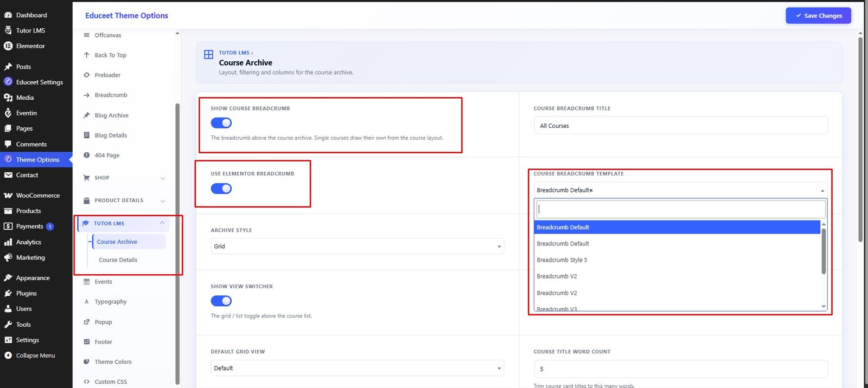Expand the Product Details section chevron
The image size is (868, 388).
[x=163, y=201]
